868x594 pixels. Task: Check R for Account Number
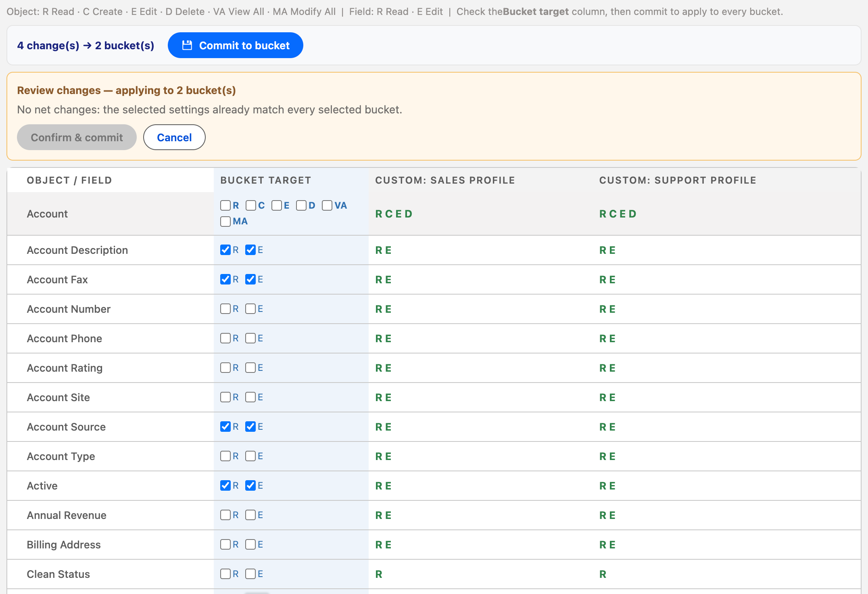point(225,309)
